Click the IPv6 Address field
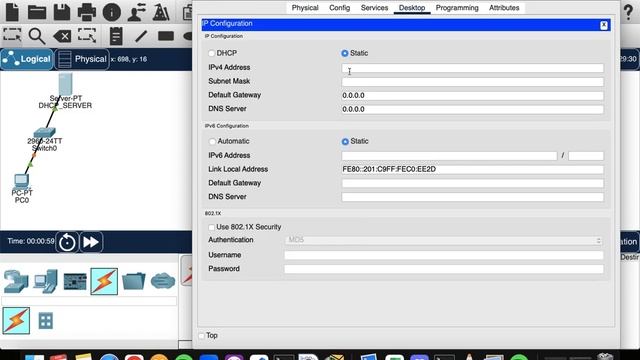The width and height of the screenshot is (640, 360). click(x=449, y=156)
